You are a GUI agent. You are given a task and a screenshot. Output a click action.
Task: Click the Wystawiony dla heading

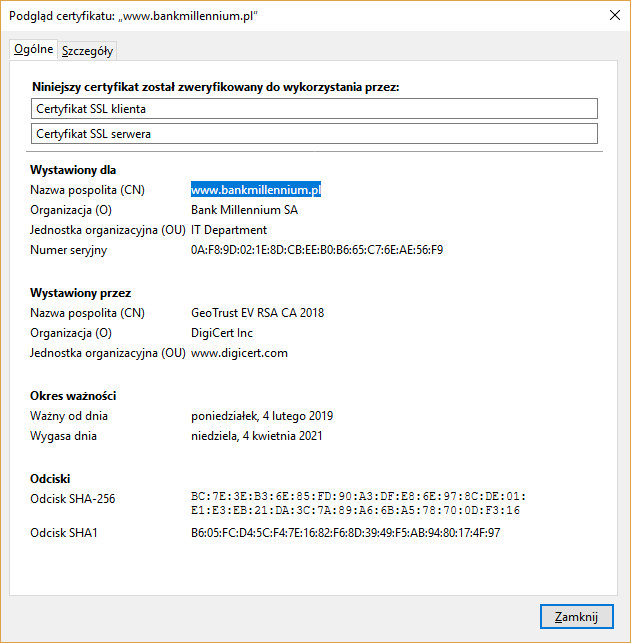pos(73,170)
